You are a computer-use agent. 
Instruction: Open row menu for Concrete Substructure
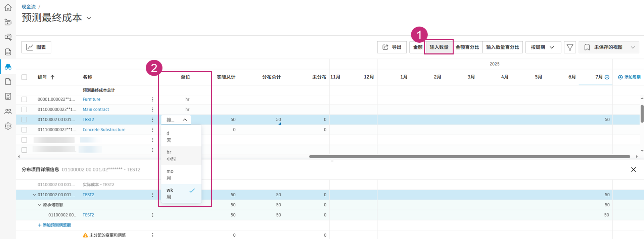point(152,129)
